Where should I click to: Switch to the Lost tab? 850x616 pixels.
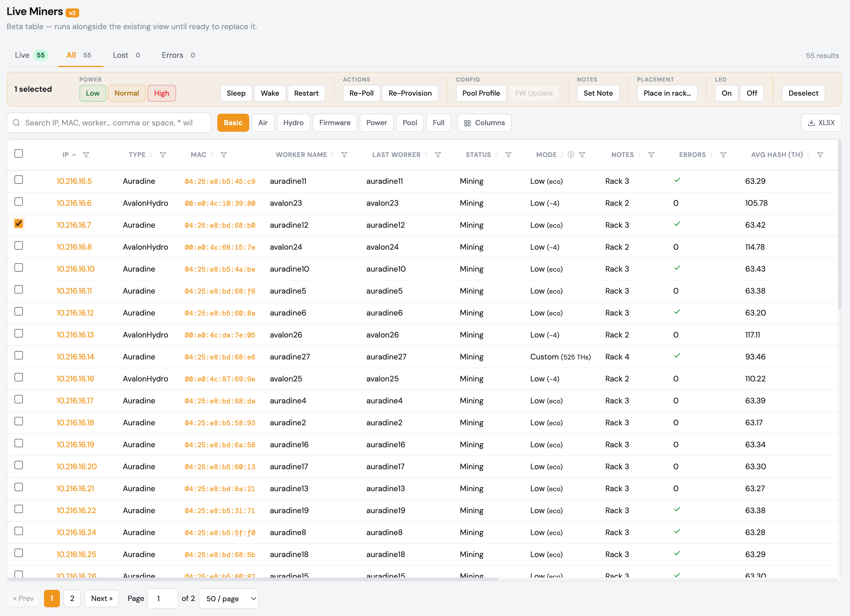(127, 55)
